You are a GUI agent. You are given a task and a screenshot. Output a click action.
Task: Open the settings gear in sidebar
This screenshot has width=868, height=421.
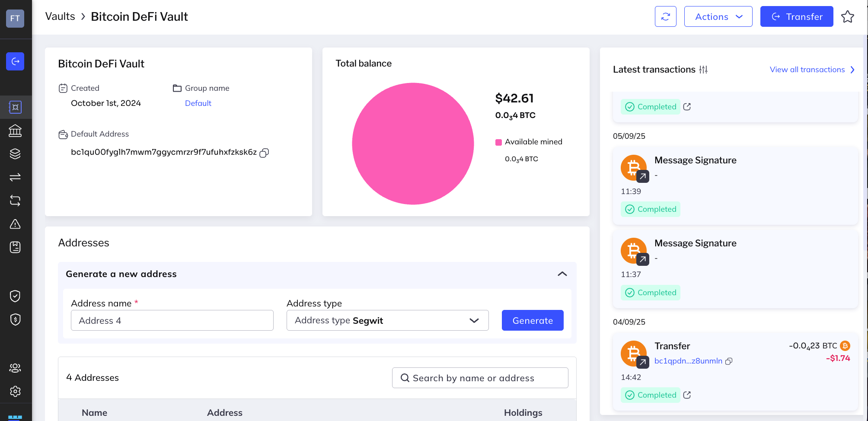click(15, 391)
